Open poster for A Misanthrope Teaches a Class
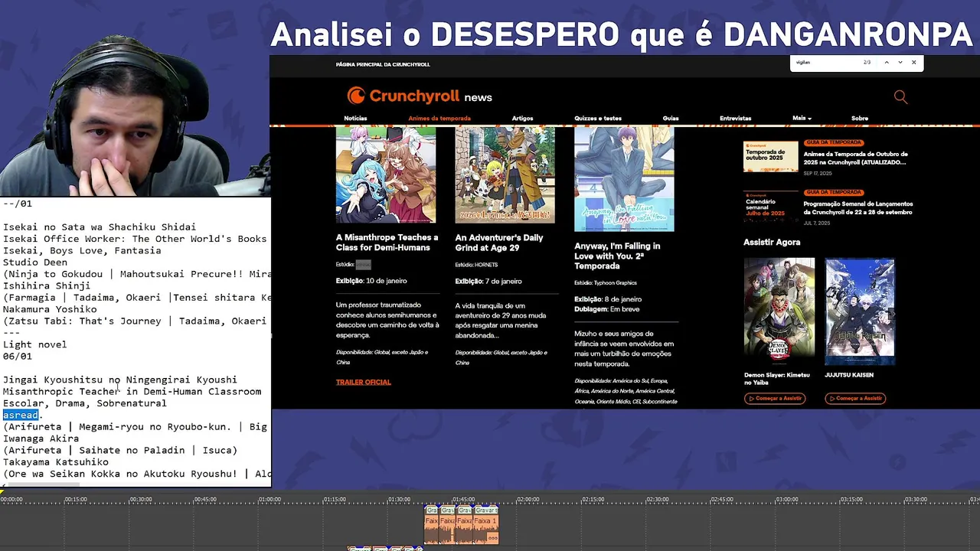 pyautogui.click(x=386, y=174)
